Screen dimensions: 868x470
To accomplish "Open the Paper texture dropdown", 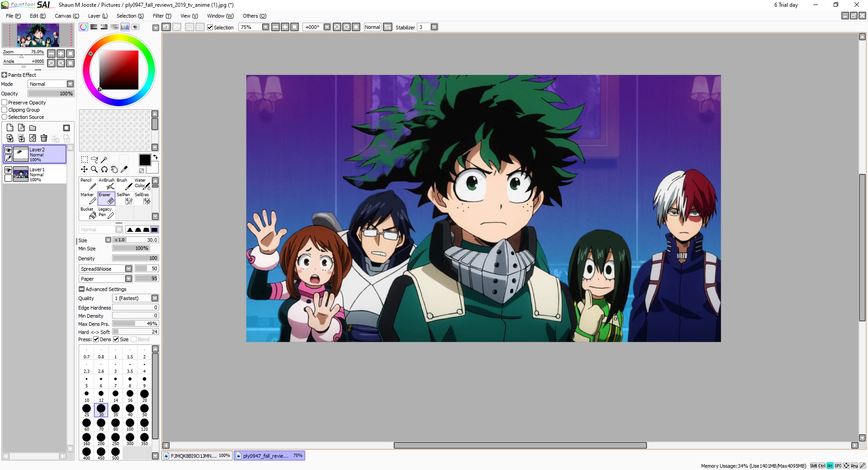I will [x=129, y=279].
